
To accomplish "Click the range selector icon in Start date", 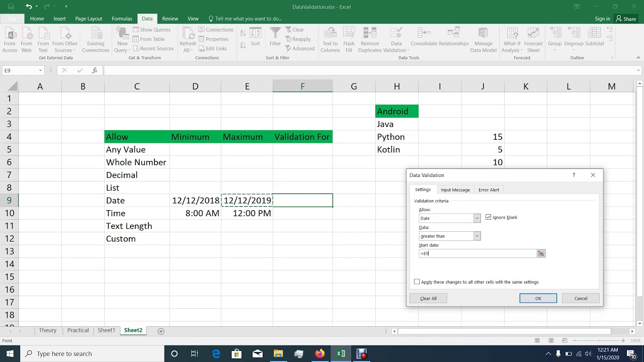I will [541, 254].
